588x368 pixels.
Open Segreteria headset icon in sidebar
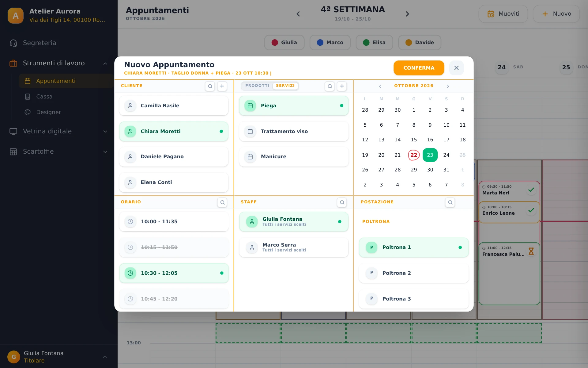click(13, 43)
